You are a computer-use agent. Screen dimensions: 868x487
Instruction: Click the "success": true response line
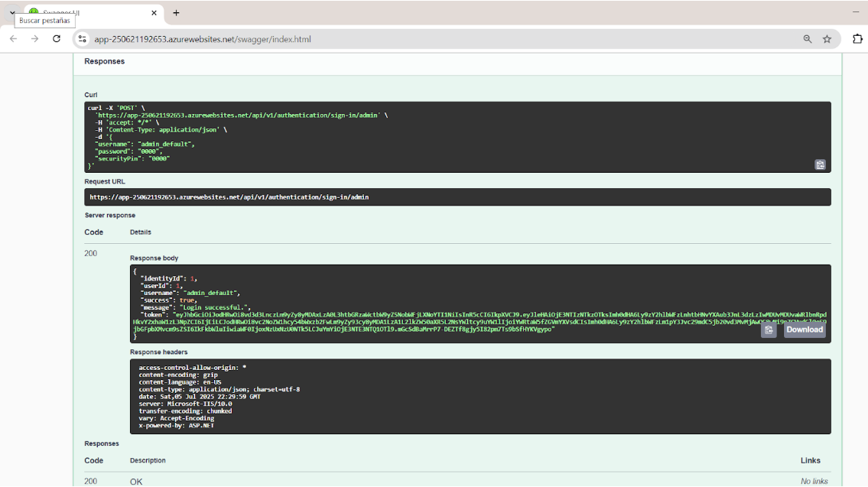(168, 300)
